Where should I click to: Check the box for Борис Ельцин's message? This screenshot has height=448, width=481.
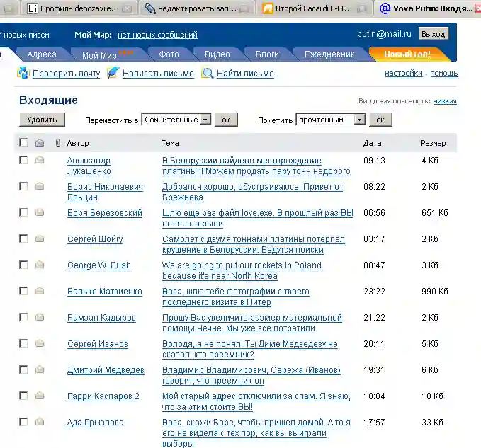pyautogui.click(x=23, y=186)
